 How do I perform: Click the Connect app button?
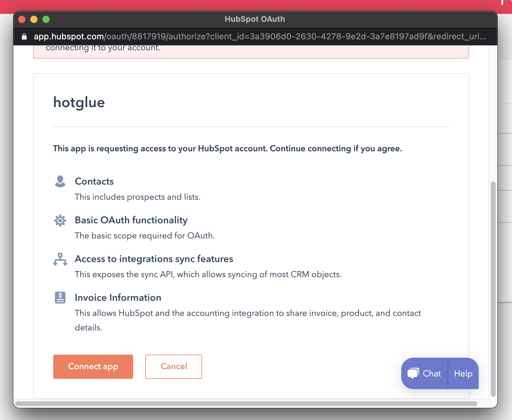(93, 366)
